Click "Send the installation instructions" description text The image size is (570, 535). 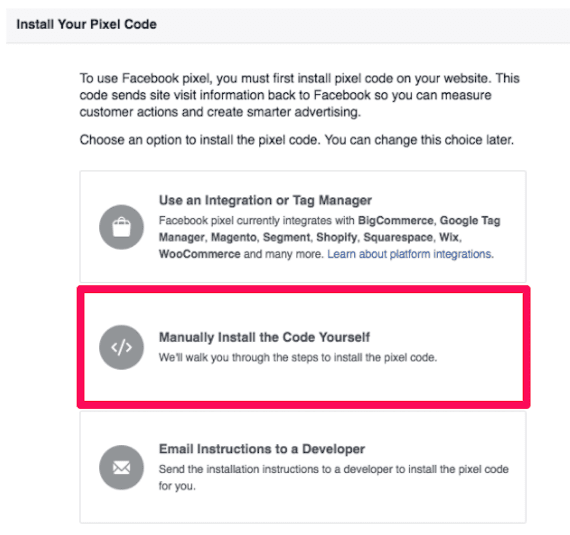click(x=333, y=477)
